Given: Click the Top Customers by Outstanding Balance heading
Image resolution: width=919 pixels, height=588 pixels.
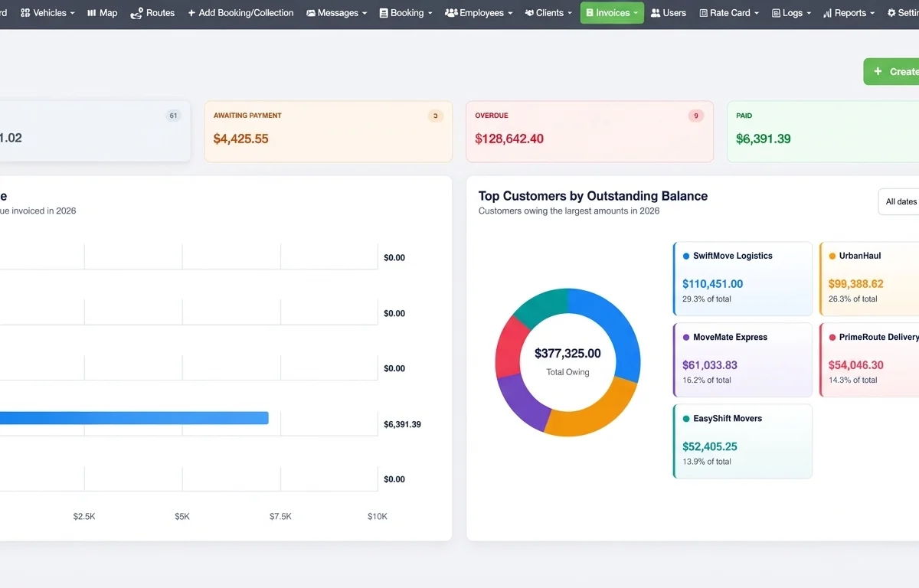Looking at the screenshot, I should [593, 196].
